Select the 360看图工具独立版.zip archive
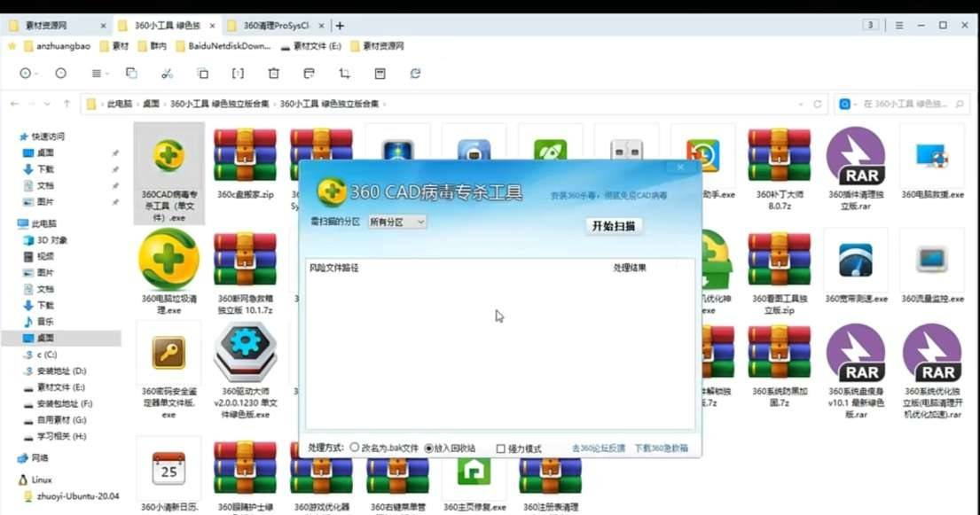This screenshot has height=515, width=980. [779, 272]
